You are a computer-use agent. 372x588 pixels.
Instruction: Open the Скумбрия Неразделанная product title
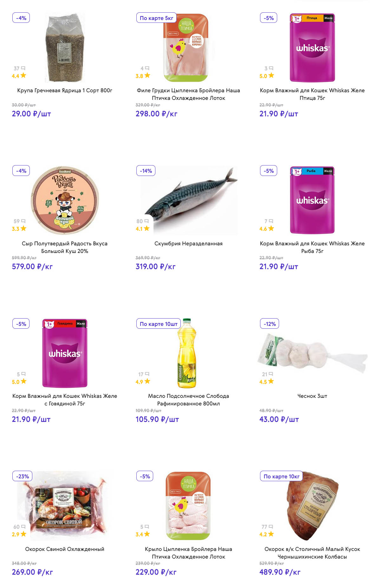[188, 243]
